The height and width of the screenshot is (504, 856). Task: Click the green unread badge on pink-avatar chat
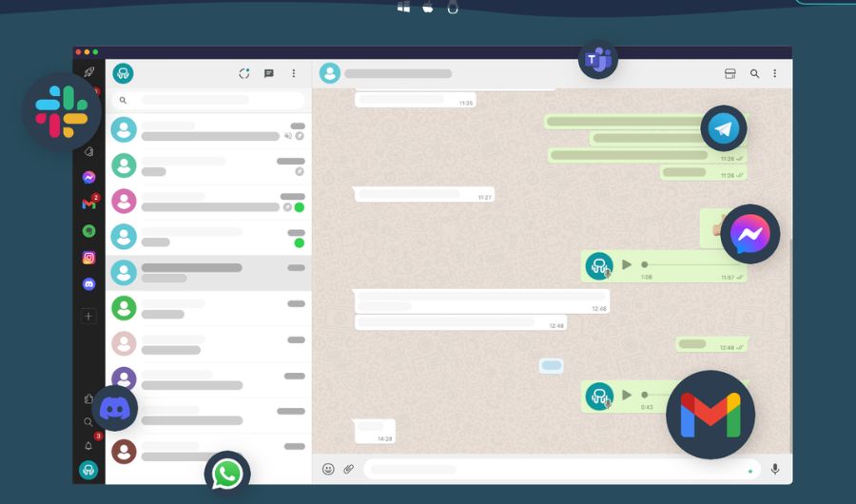pyautogui.click(x=300, y=207)
